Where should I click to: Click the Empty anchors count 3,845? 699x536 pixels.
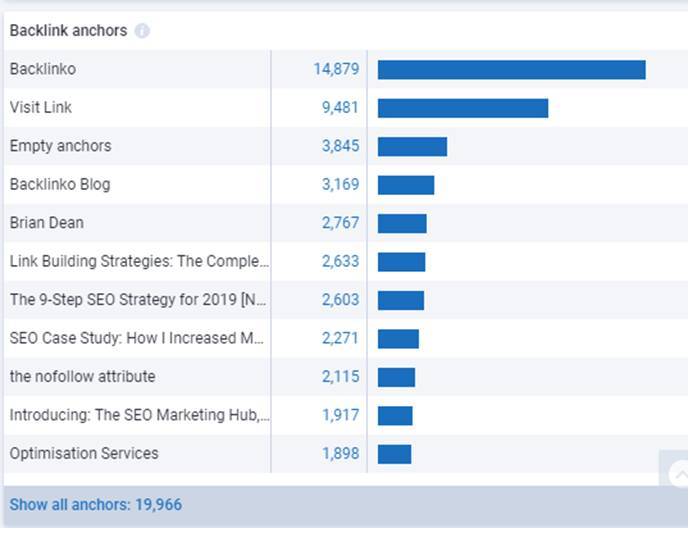[x=339, y=146]
